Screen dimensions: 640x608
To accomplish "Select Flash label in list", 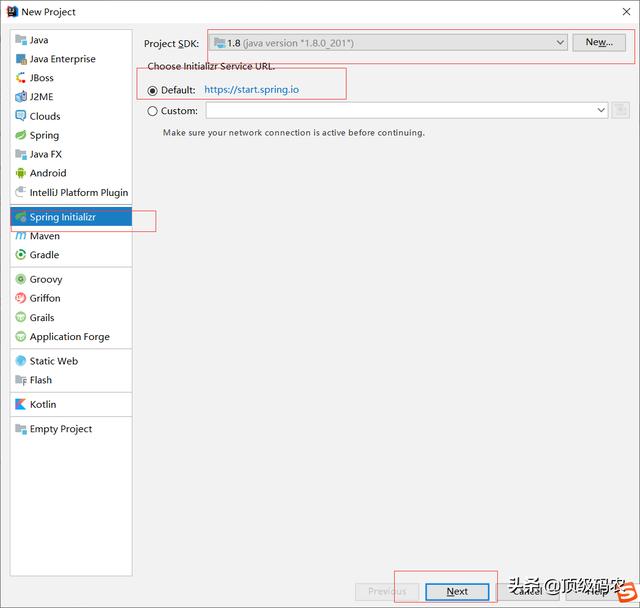I will (41, 380).
